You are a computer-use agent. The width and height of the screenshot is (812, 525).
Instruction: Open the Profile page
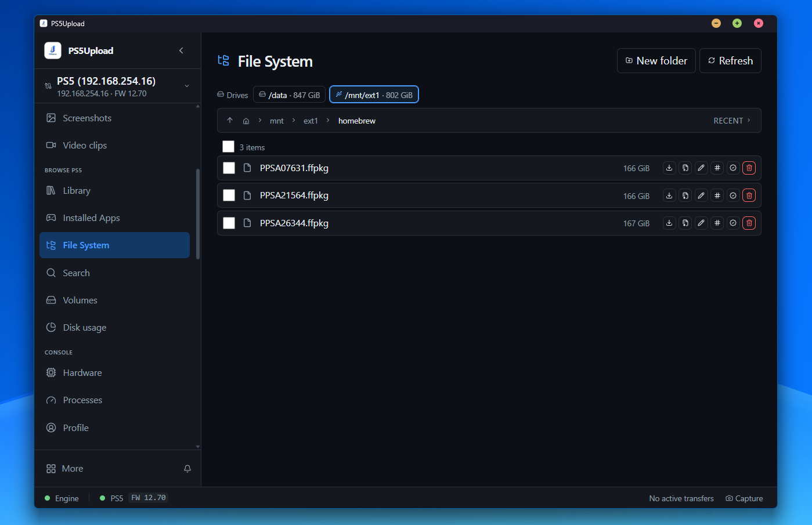pyautogui.click(x=115, y=428)
